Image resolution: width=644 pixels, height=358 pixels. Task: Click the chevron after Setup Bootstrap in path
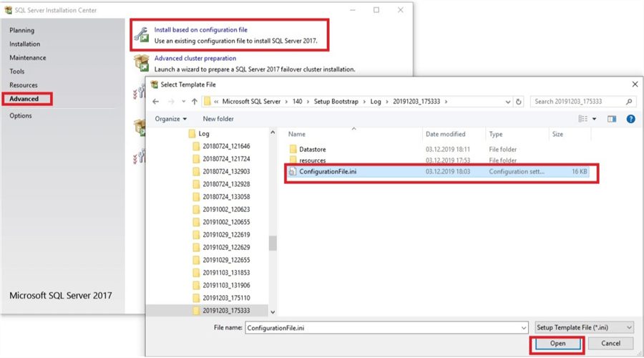click(x=364, y=102)
